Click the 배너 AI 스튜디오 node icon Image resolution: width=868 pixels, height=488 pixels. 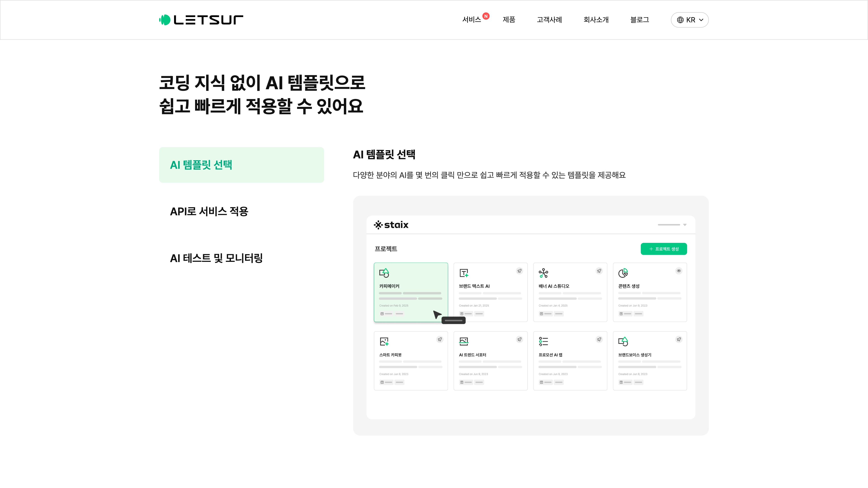[x=543, y=273]
